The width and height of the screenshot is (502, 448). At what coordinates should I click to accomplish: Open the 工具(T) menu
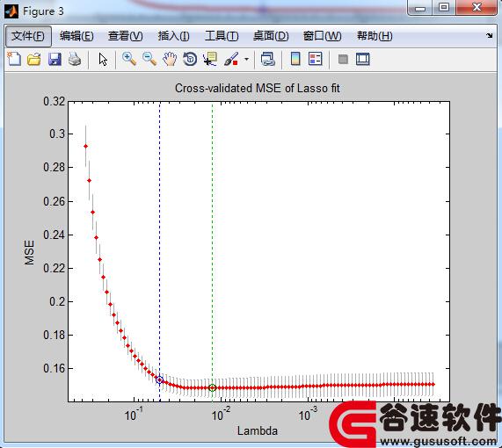pos(222,36)
